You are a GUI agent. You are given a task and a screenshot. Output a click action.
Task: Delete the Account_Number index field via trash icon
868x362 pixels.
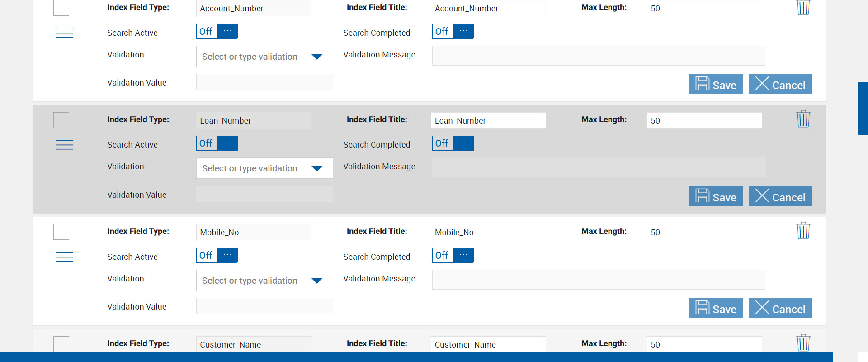(x=803, y=7)
